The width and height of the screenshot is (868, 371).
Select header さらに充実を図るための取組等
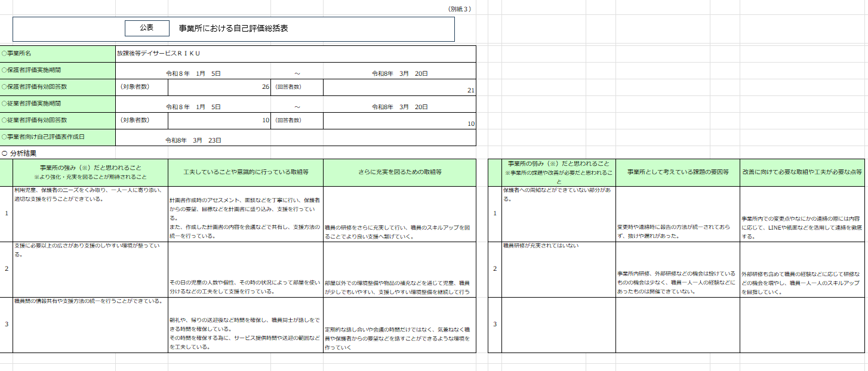[x=399, y=172]
